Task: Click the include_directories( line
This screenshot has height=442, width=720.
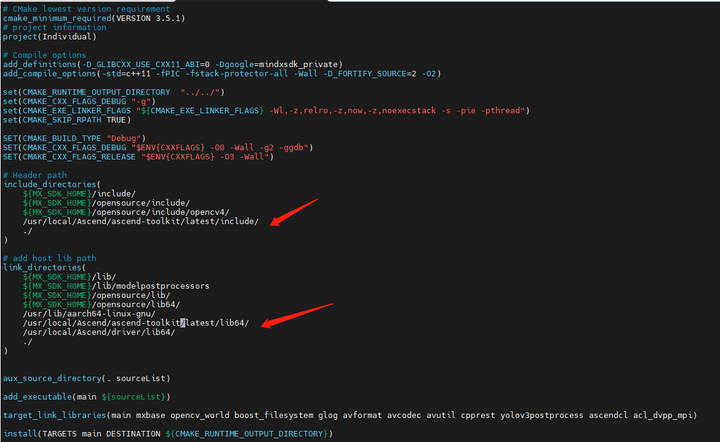Action: coord(52,184)
